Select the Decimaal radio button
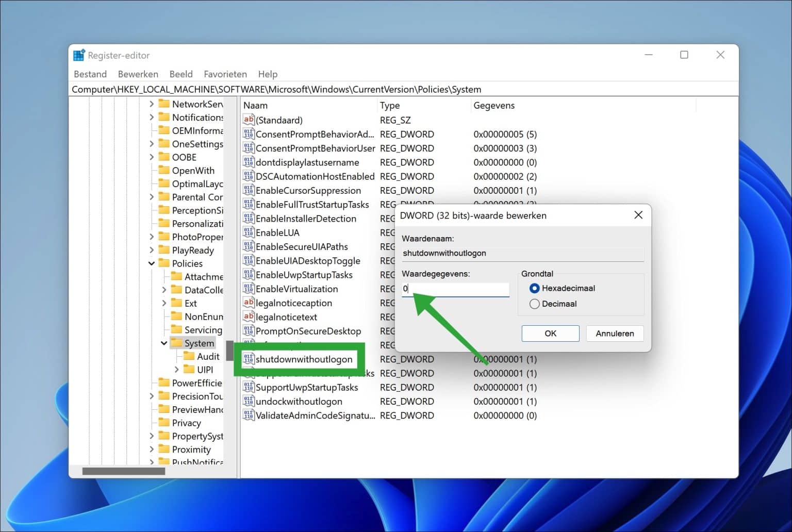Viewport: 792px width, 532px height. coord(535,304)
